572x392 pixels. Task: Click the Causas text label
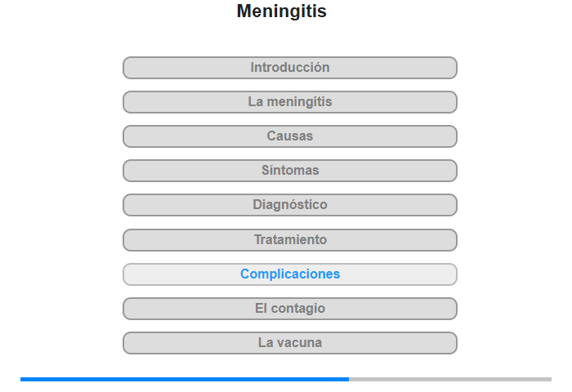tap(290, 136)
